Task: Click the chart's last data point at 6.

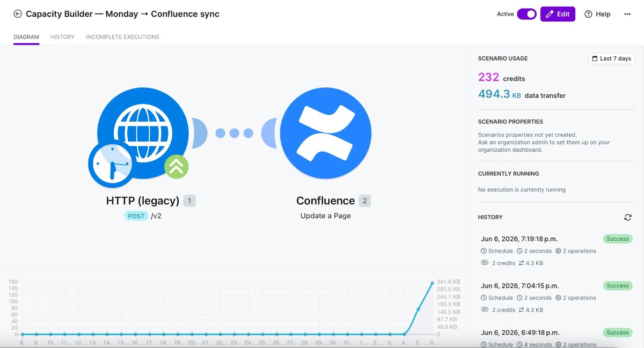Action: click(x=433, y=283)
